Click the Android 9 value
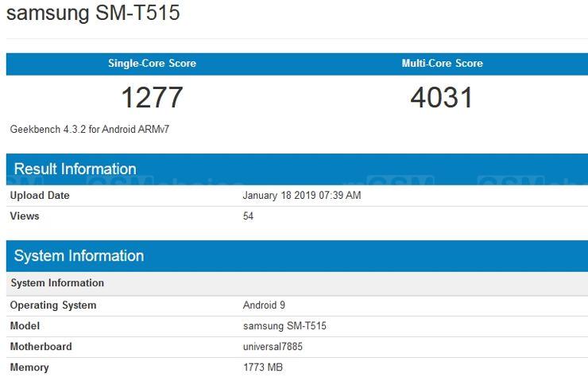Viewport: 588px width, 377px height. click(264, 305)
